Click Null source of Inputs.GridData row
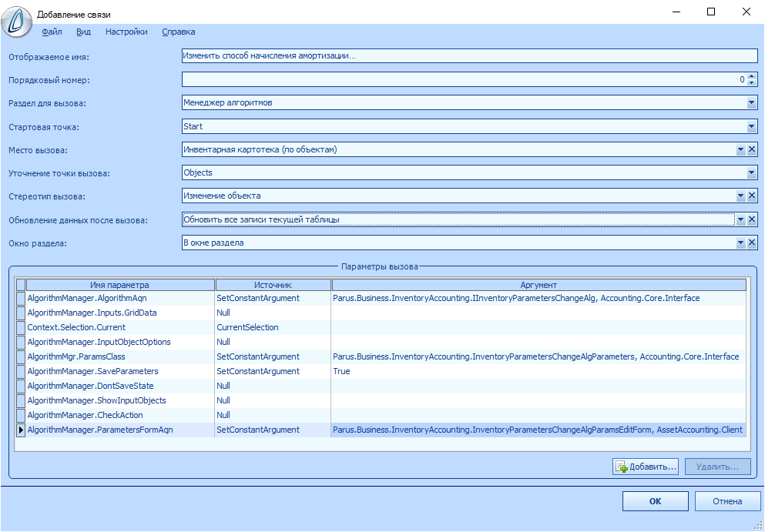This screenshot has width=765, height=532. (273, 313)
